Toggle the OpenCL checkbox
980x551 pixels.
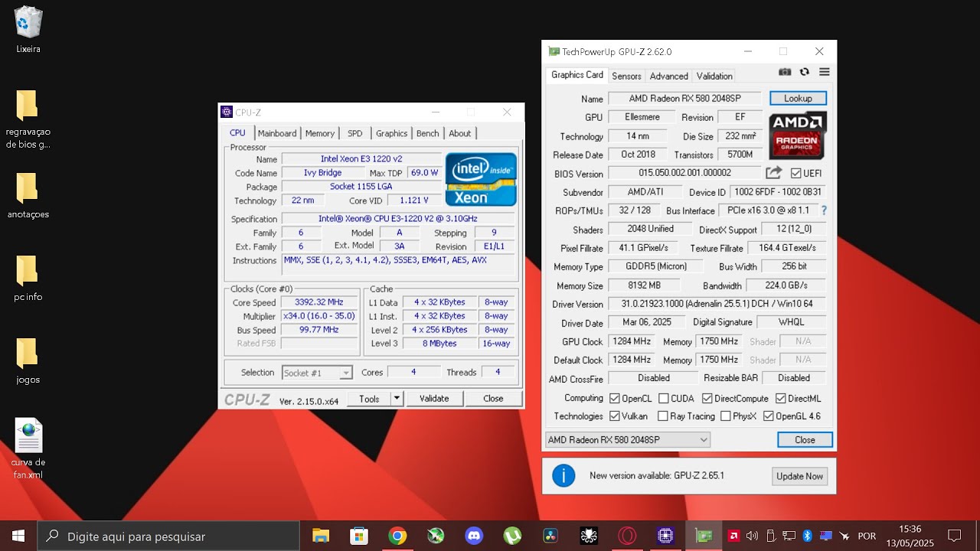tap(614, 399)
